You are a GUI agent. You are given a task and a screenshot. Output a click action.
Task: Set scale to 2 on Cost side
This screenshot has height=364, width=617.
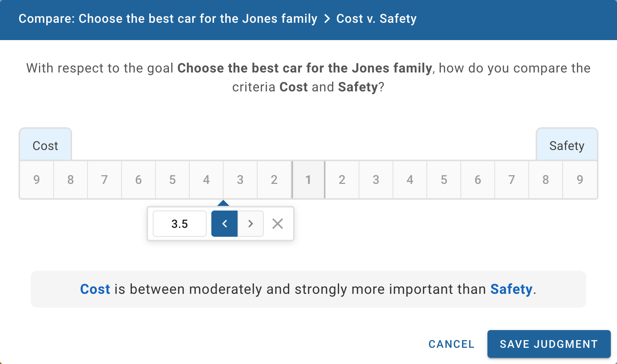[274, 180]
